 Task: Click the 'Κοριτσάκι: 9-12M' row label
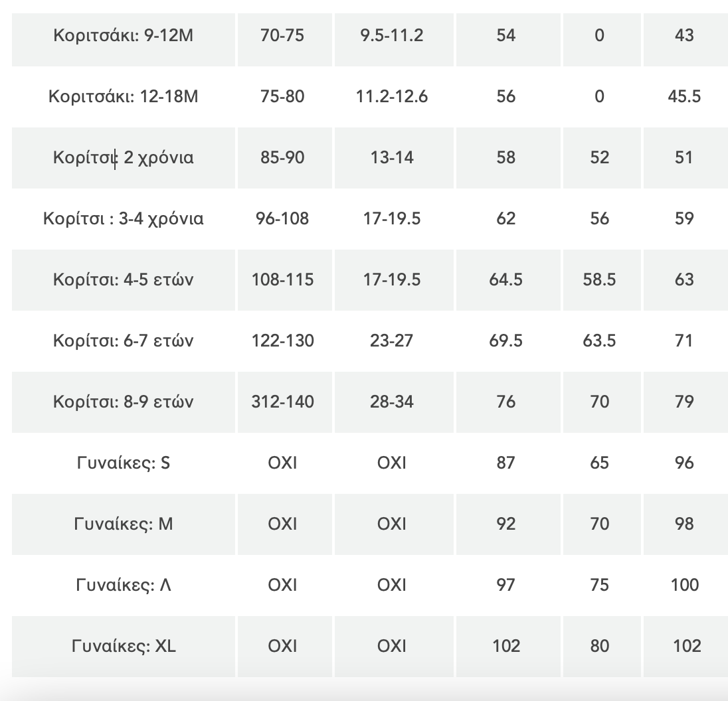click(x=124, y=35)
